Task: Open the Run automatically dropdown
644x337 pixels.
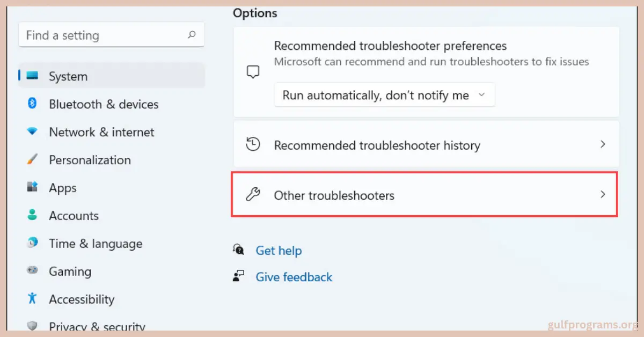Action: click(384, 95)
